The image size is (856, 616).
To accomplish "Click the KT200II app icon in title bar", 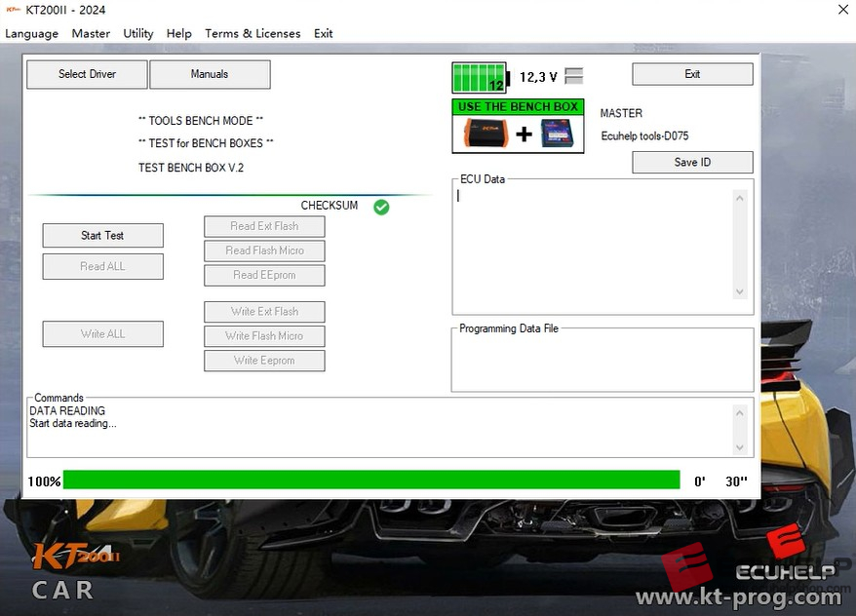I will 13,10.
